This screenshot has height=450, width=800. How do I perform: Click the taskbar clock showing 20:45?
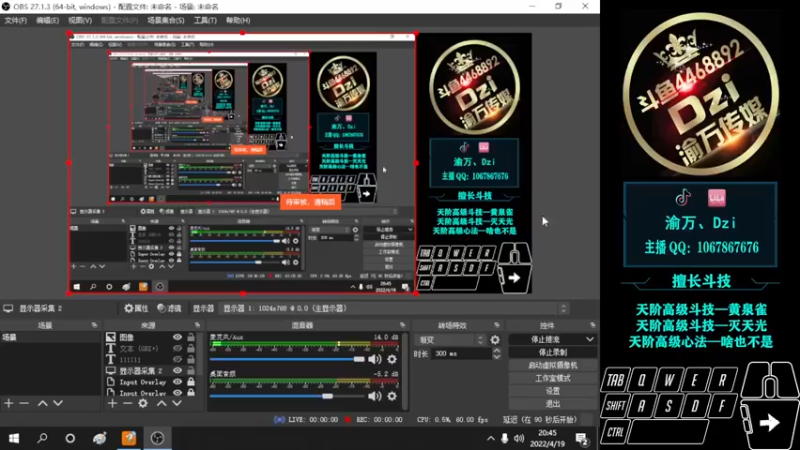[547, 438]
